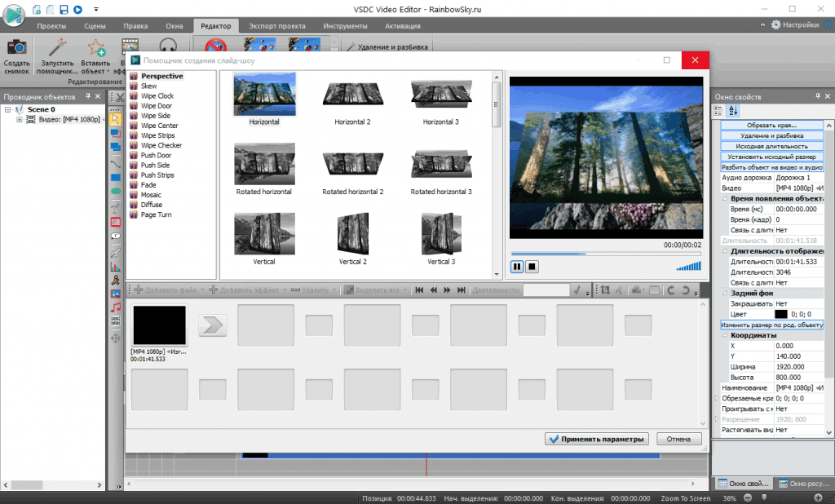Open the Tools (Инструменты) tab
Image resolution: width=835 pixels, height=504 pixels.
click(345, 25)
